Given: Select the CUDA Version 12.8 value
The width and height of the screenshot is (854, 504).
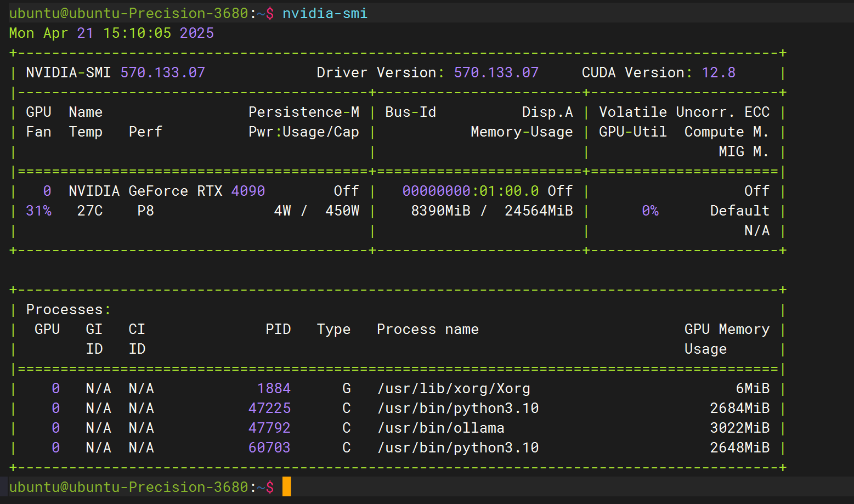Looking at the screenshot, I should tap(719, 72).
